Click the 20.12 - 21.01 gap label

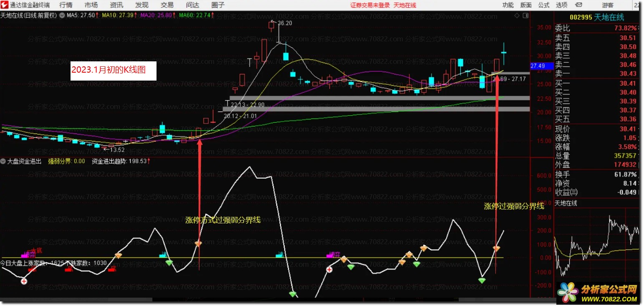click(x=241, y=116)
